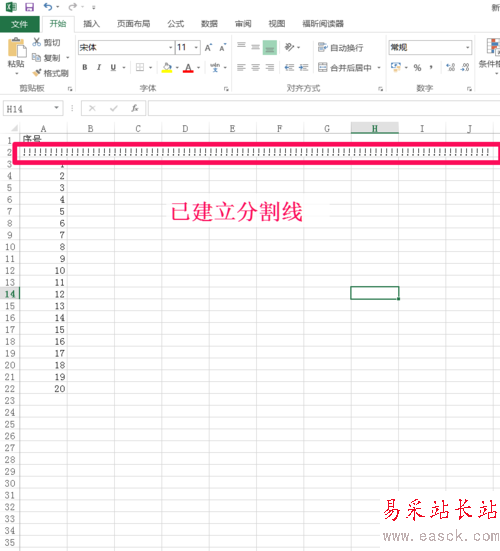500x551 pixels.
Task: Click the Undo arrow icon
Action: [48, 7]
